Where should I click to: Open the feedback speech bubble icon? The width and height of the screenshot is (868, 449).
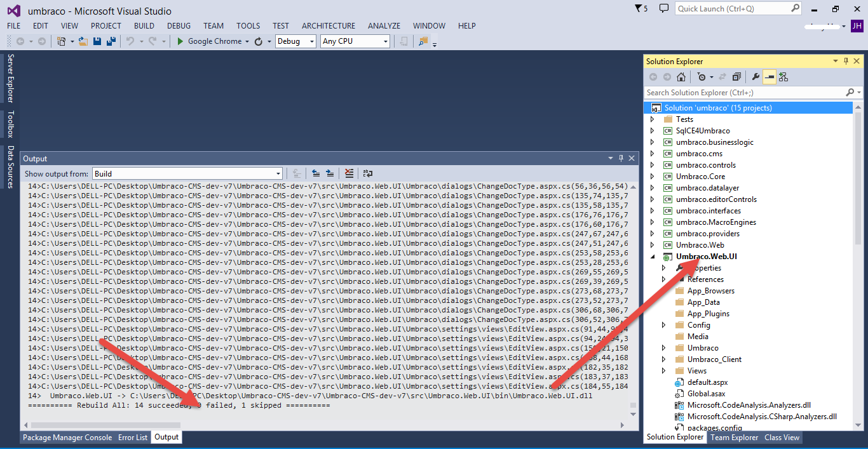[664, 8]
